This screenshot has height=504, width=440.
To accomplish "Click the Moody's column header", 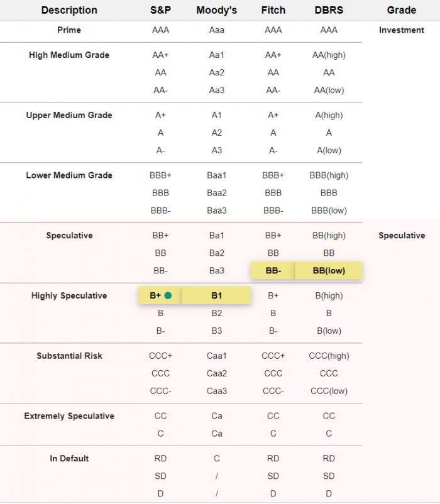I will coord(217,10).
